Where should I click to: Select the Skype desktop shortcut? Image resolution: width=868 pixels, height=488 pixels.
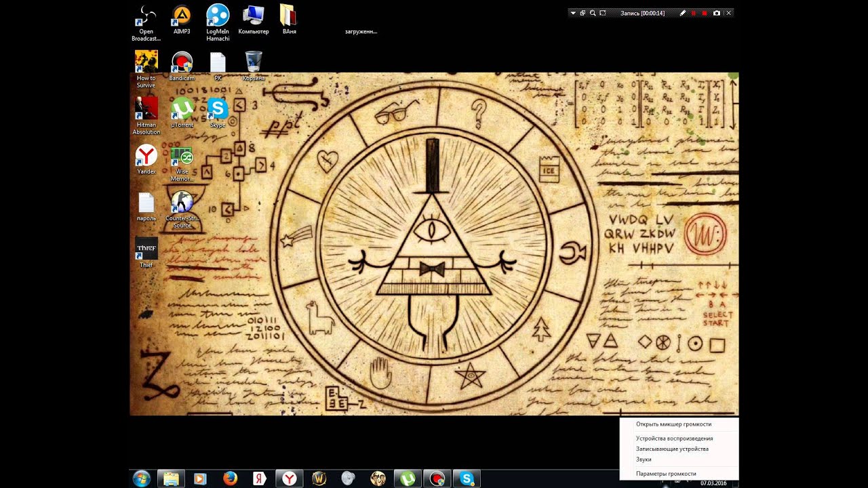(218, 113)
